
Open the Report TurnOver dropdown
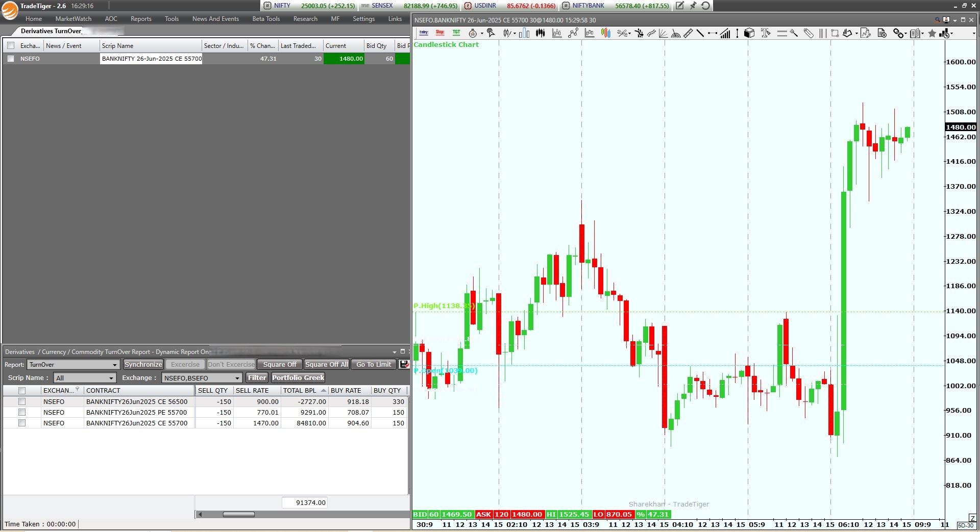click(73, 364)
